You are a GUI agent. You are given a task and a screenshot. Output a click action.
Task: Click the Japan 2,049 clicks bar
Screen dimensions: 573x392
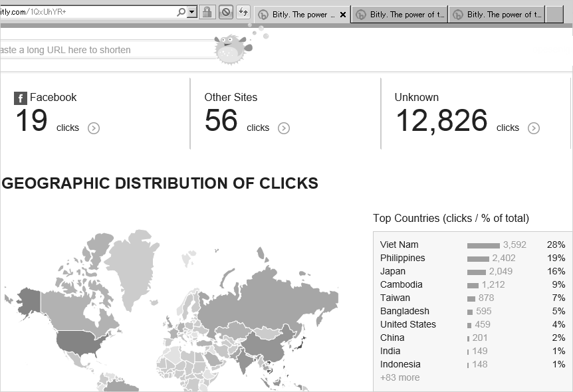[x=477, y=272]
